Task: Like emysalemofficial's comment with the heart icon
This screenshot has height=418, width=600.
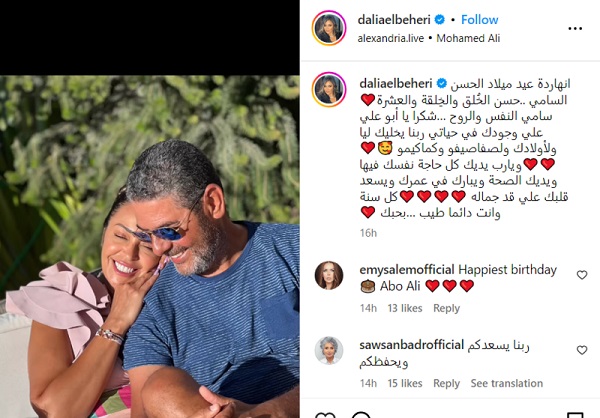Action: coord(582,275)
